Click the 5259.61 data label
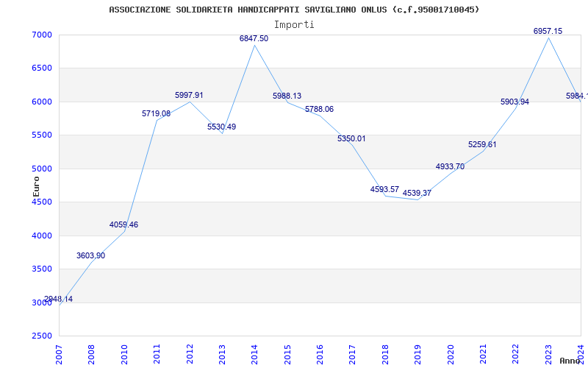This screenshot has height=368, width=588. [482, 144]
